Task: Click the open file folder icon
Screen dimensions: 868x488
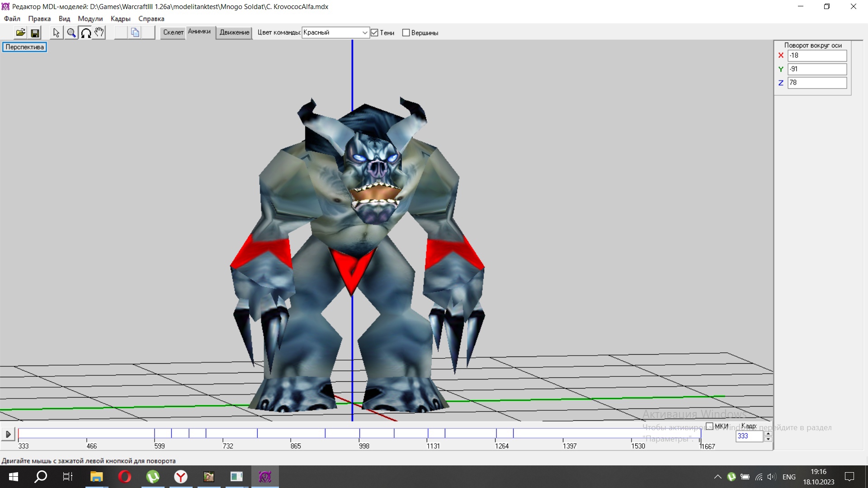Action: click(20, 33)
